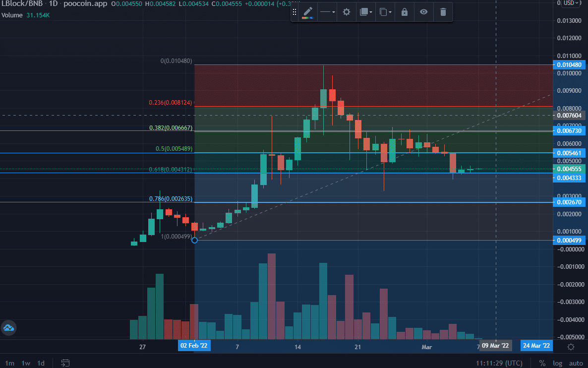Click the 0.5(0.005489) Fib level label
Viewport: 588px width, 368px height.
(x=175, y=149)
